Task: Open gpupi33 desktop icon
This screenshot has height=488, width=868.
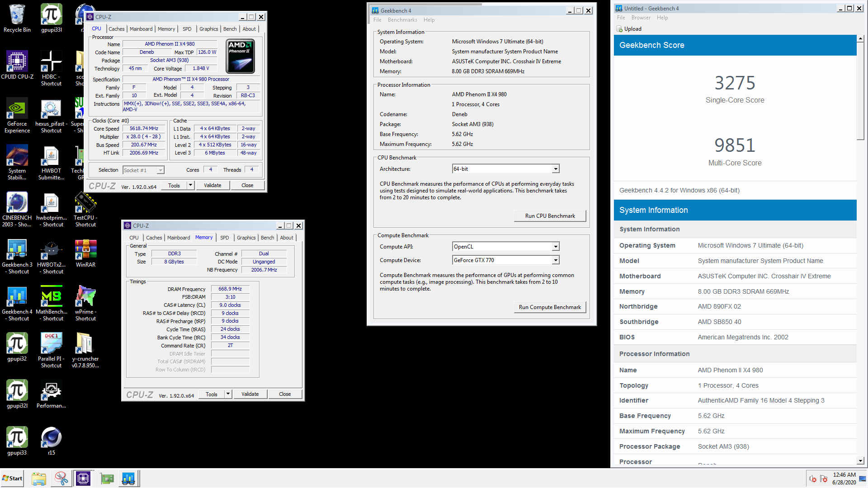Action: click(17, 441)
